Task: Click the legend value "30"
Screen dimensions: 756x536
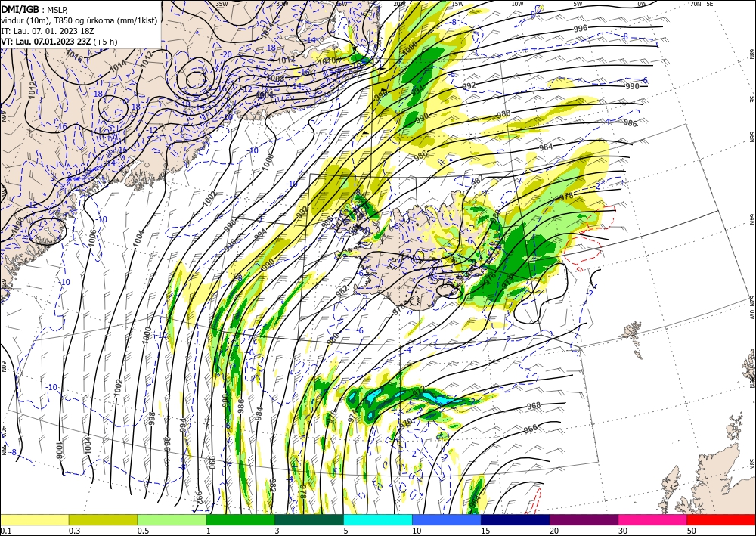Action: coord(623,531)
